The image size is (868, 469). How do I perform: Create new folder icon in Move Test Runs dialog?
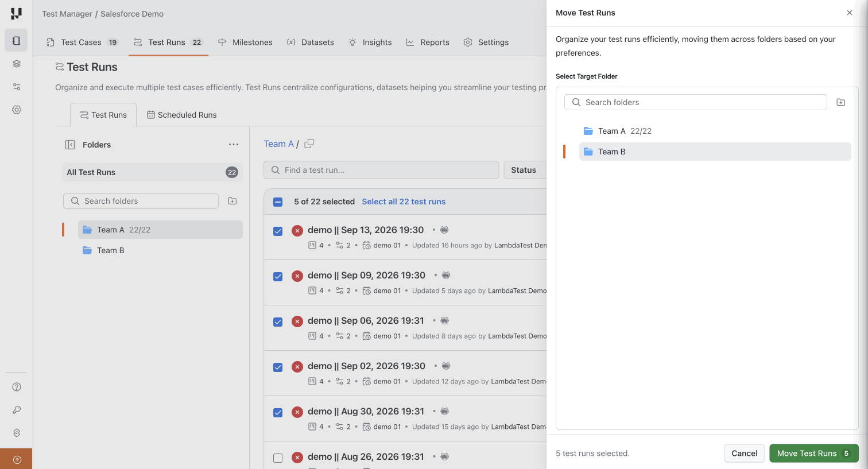tap(841, 102)
